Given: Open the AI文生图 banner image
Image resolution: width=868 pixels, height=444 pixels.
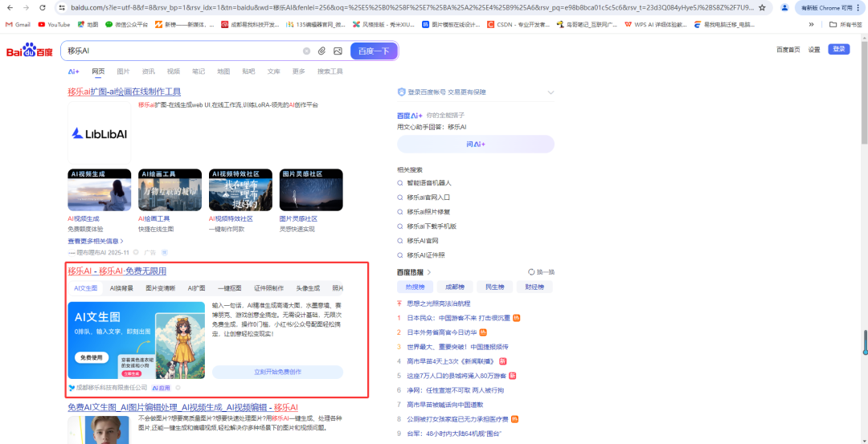Looking at the screenshot, I should click(136, 340).
